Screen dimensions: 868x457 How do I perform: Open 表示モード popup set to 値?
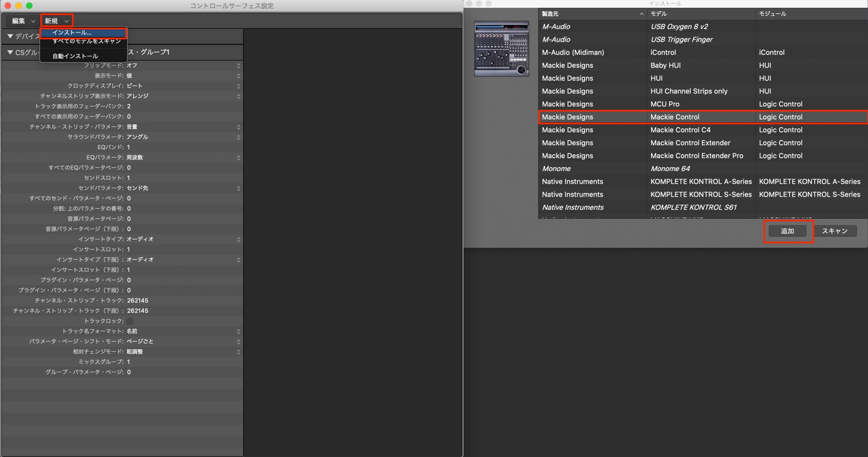tap(183, 76)
